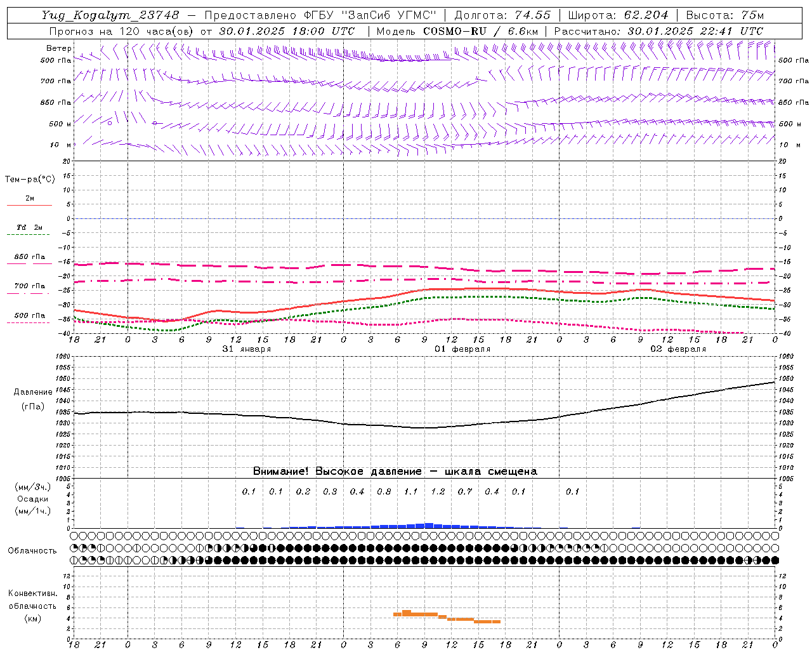Click the date label 31 января
Viewport: 812px width, 650px height.
(x=247, y=349)
